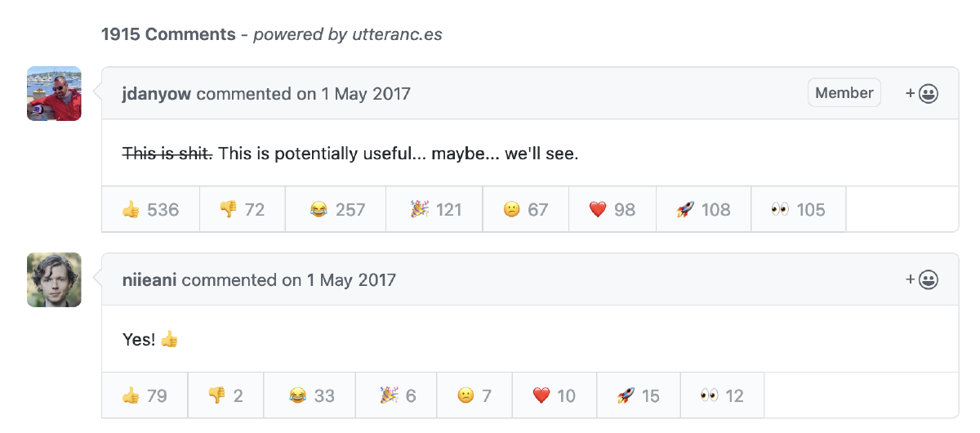The height and width of the screenshot is (433, 980).
Task: Click the heart reaction showing 98
Action: pos(612,210)
